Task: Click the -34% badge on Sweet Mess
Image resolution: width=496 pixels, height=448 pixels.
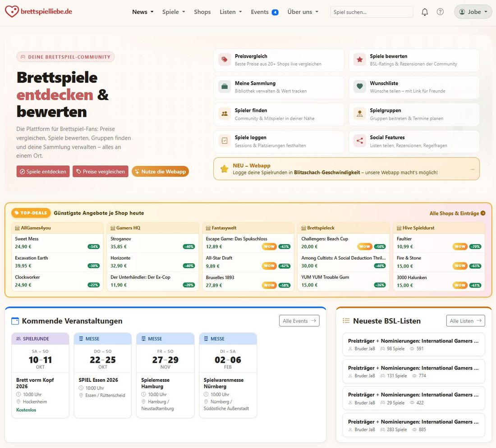Action: point(94,247)
